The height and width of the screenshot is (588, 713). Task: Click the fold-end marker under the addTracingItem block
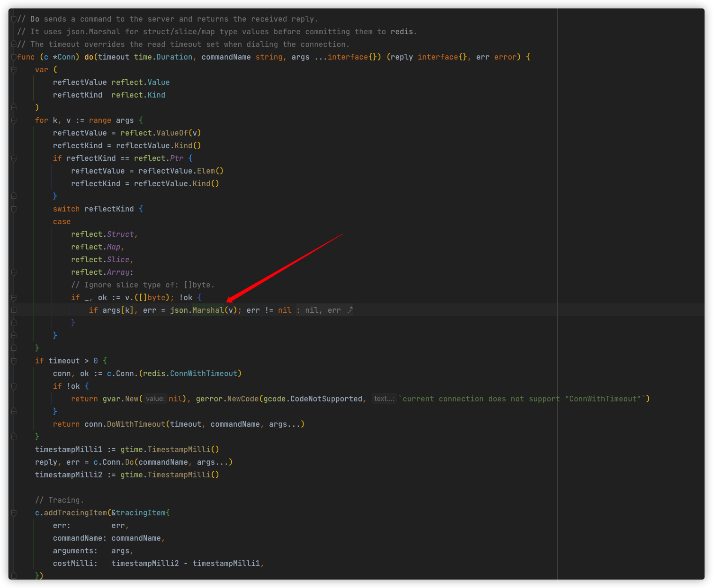tap(14, 575)
